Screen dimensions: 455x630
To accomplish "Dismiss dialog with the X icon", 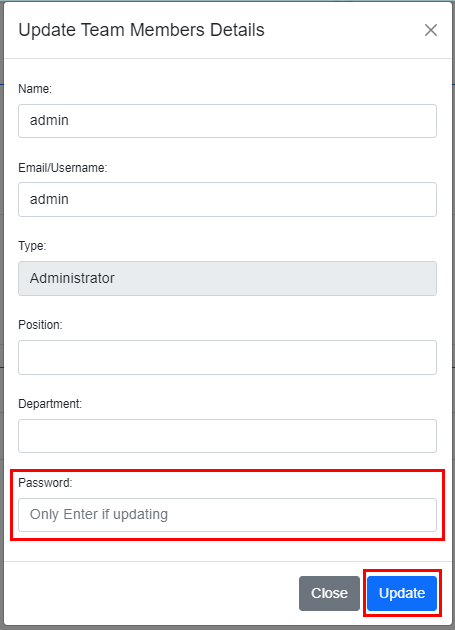I will coord(430,30).
